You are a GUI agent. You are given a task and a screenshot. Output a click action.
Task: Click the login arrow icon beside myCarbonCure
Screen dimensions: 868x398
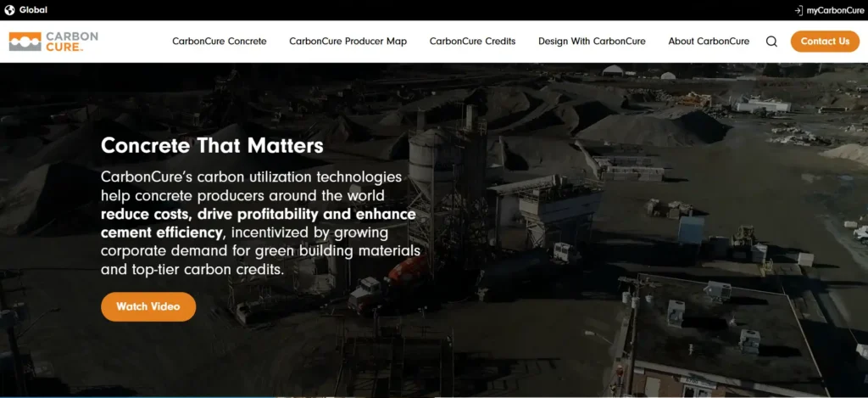pos(798,10)
